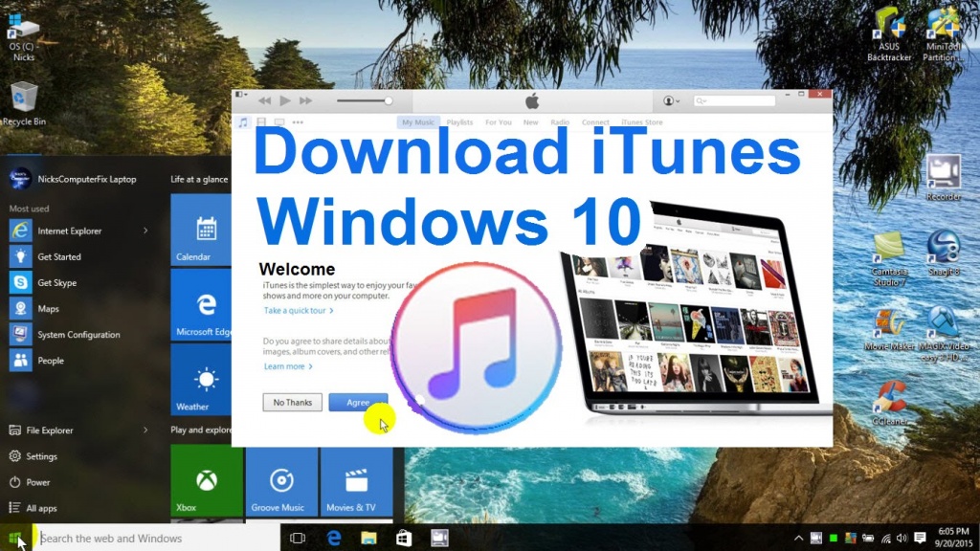Open Get Skype from the Most used list
The image size is (980, 551).
[x=59, y=283]
